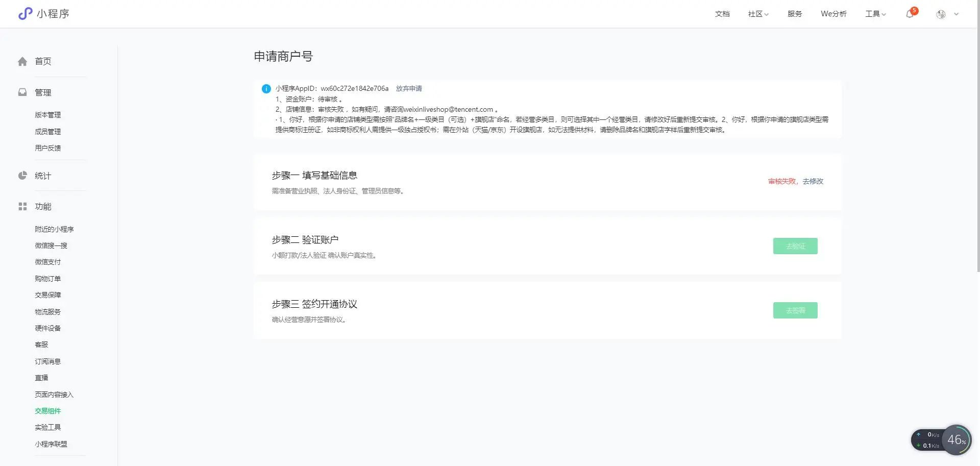
Task: Open the 文档 top menu
Action: tap(722, 14)
